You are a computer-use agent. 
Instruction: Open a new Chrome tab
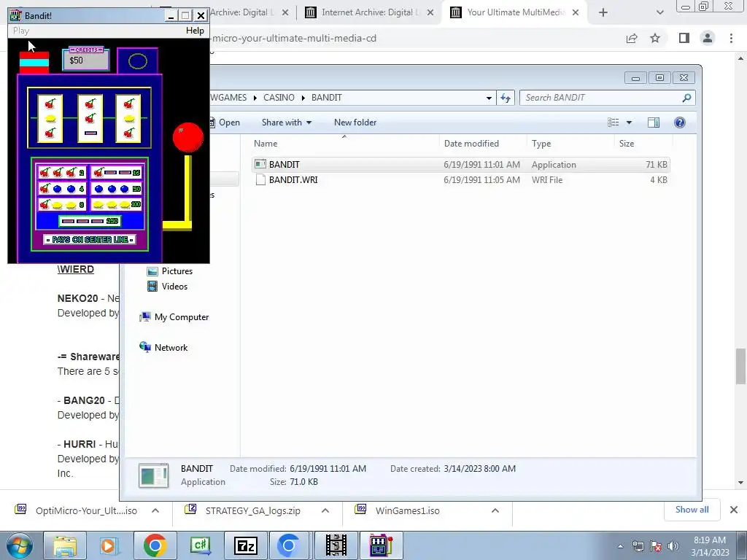pos(603,13)
